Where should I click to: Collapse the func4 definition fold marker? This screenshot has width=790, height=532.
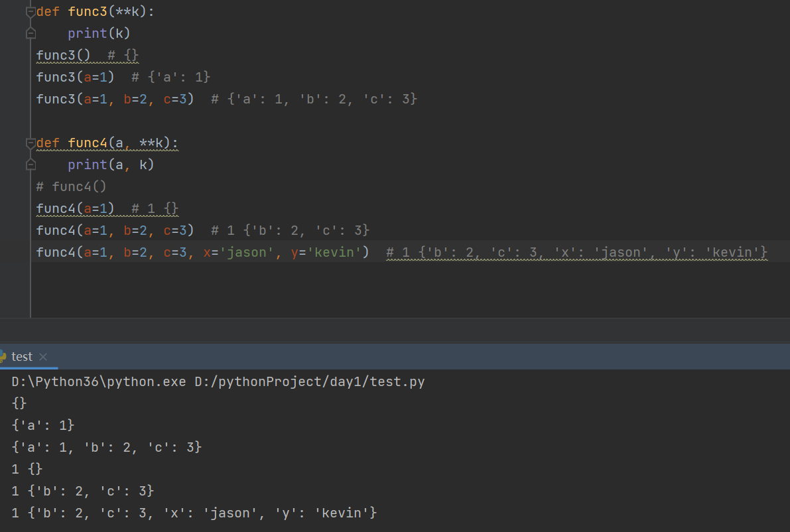[x=31, y=143]
